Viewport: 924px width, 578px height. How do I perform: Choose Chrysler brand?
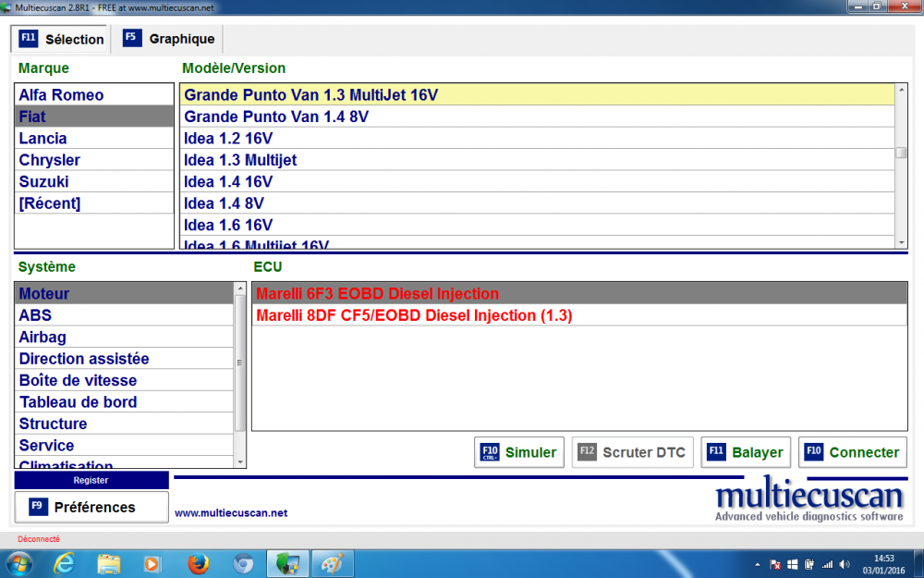(94, 160)
